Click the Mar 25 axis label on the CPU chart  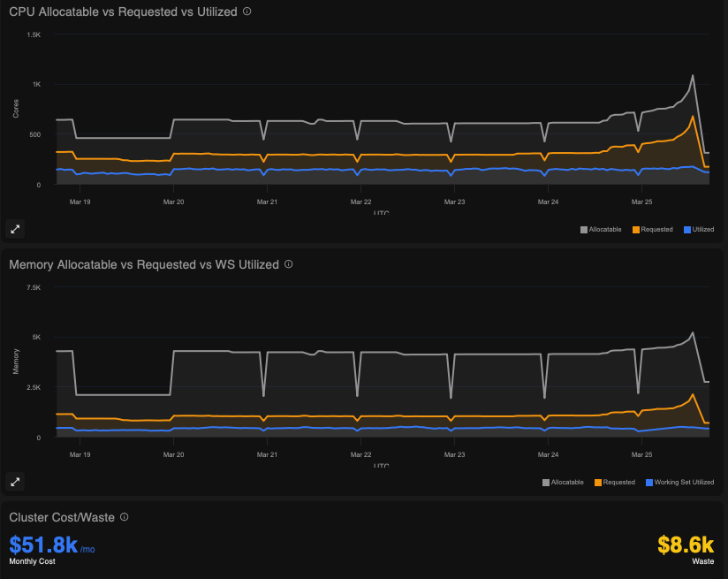point(641,202)
